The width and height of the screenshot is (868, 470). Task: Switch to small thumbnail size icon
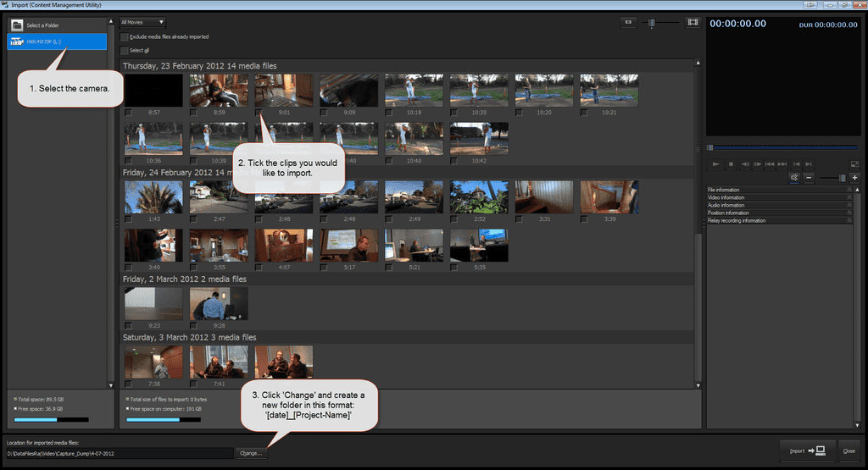[628, 22]
